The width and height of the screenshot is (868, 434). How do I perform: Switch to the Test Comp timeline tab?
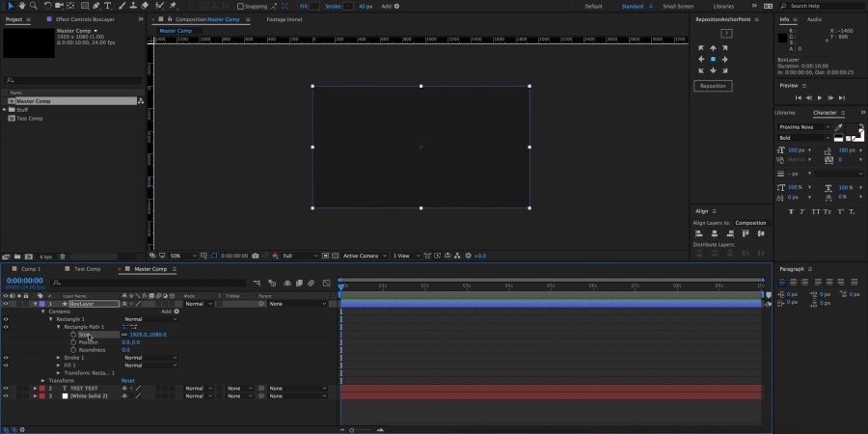coord(88,269)
